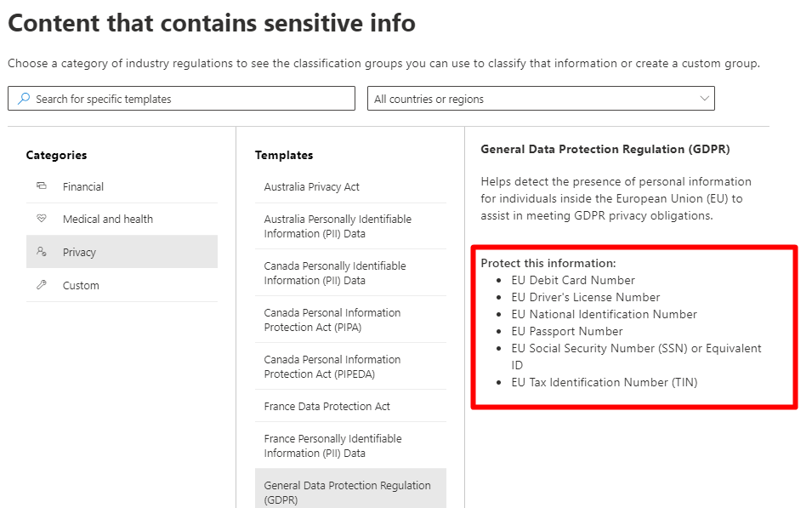Pick Australia Personally Identifiable Information (PII) Data

[338, 225]
